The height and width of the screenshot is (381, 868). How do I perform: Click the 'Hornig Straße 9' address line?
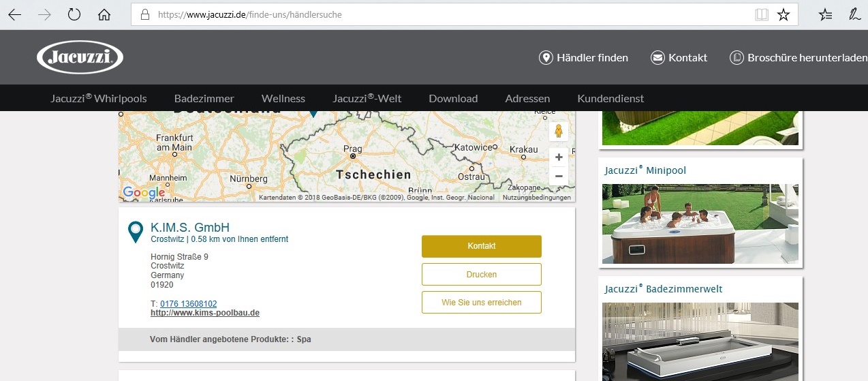(179, 257)
